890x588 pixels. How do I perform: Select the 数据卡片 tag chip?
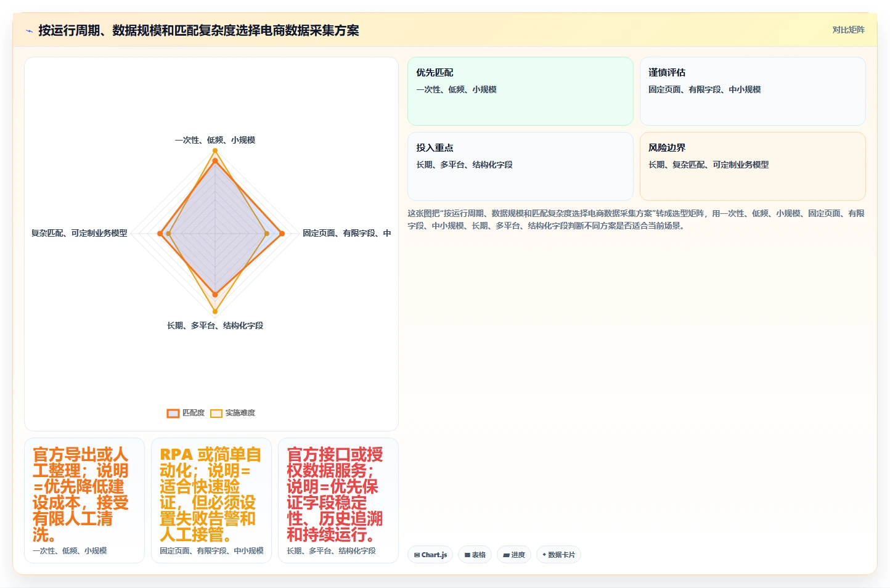[558, 555]
